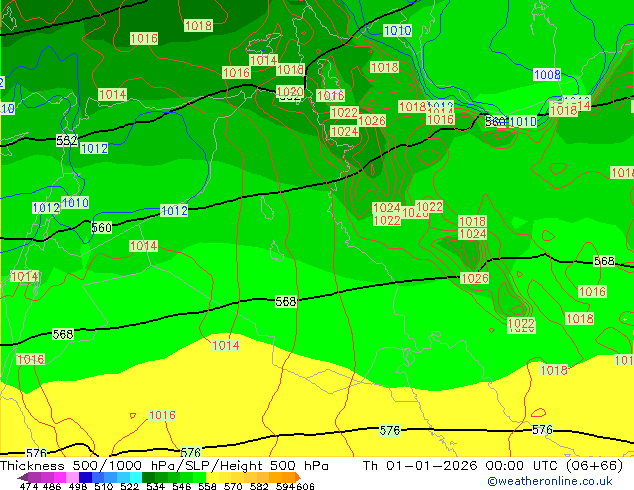Click legend value 510

pos(104,486)
